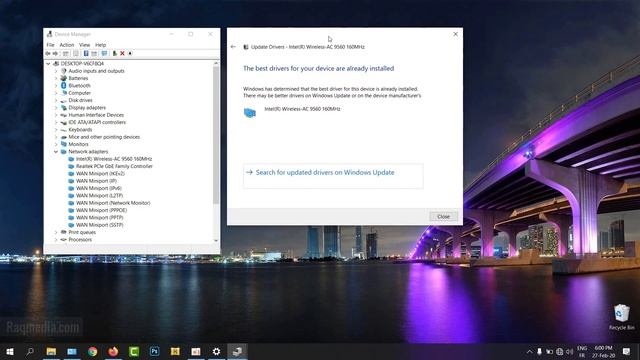Open Photoshop from the taskbar

pos(154,351)
